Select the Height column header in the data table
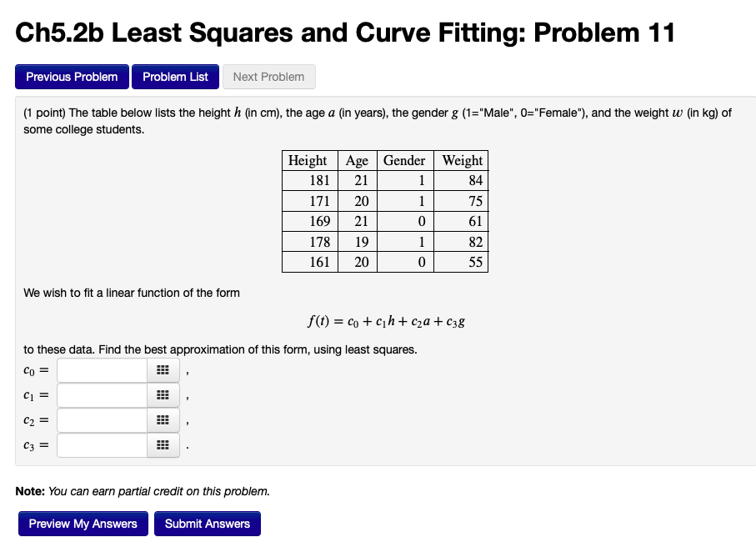Viewport: 756px width, 547px height. tap(308, 160)
